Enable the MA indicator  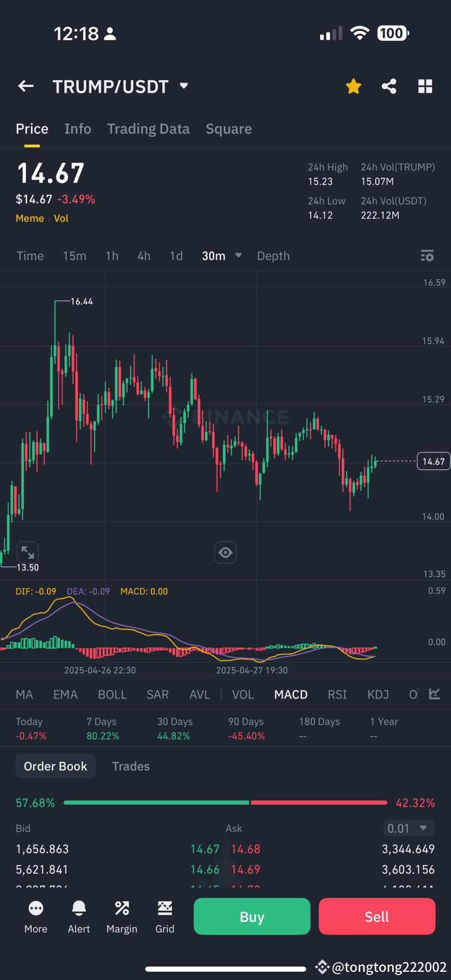(25, 695)
